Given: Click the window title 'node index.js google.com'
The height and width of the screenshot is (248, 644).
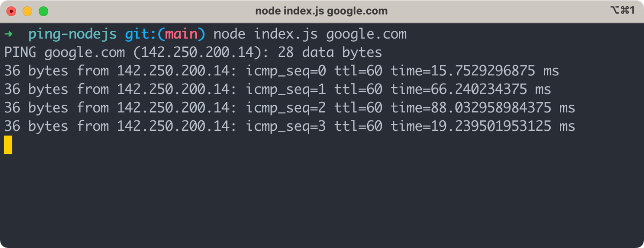Looking at the screenshot, I should pos(322,11).
